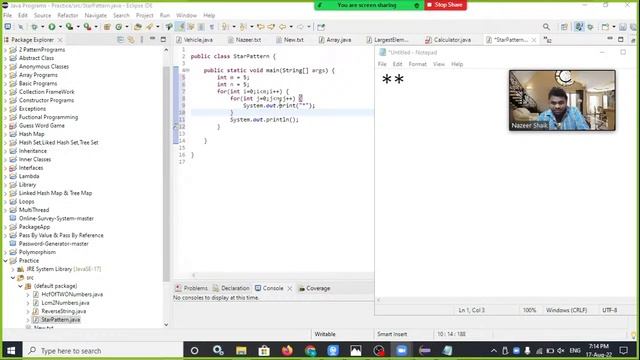
Task: Switch to Nazeer.txt editor tab
Action: tap(244, 40)
